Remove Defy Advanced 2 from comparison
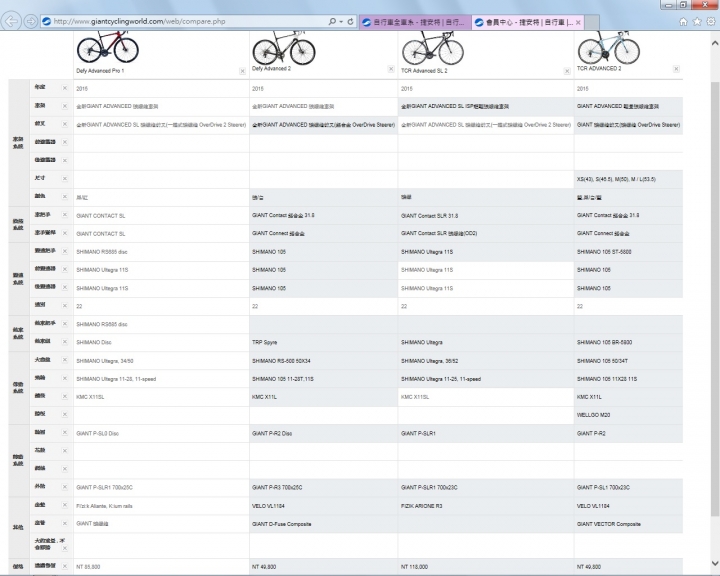Viewport: 720px width, 576px height. point(391,69)
